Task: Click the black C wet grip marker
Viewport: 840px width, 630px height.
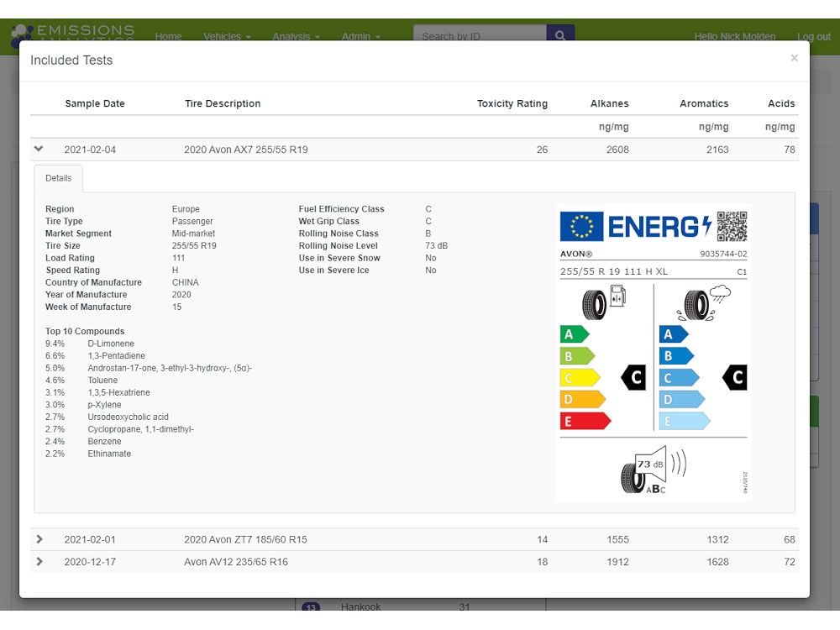Action: (x=734, y=378)
